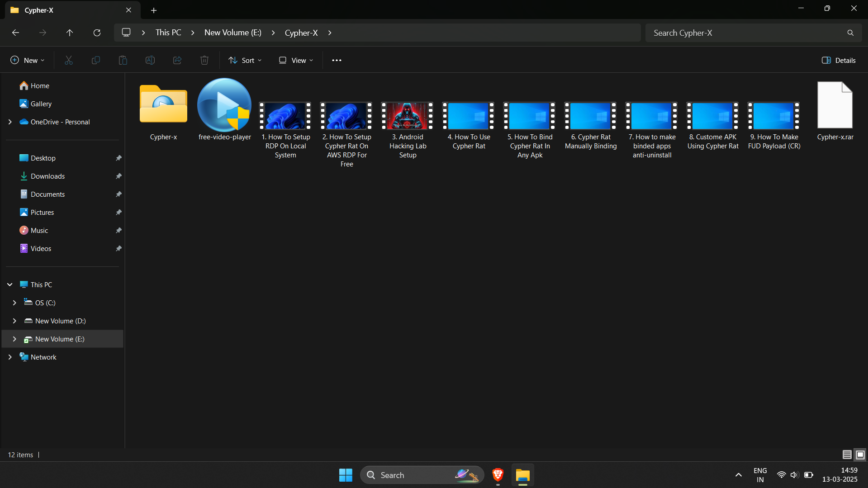Switch to details list view icon
Image resolution: width=868 pixels, height=488 pixels.
coord(847,455)
